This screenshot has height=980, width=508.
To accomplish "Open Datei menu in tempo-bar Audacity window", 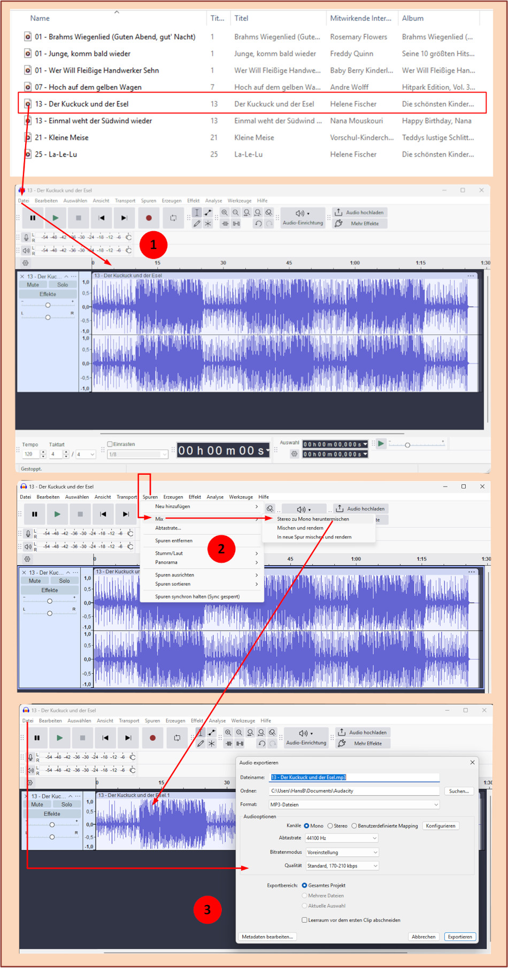I will coord(24,201).
